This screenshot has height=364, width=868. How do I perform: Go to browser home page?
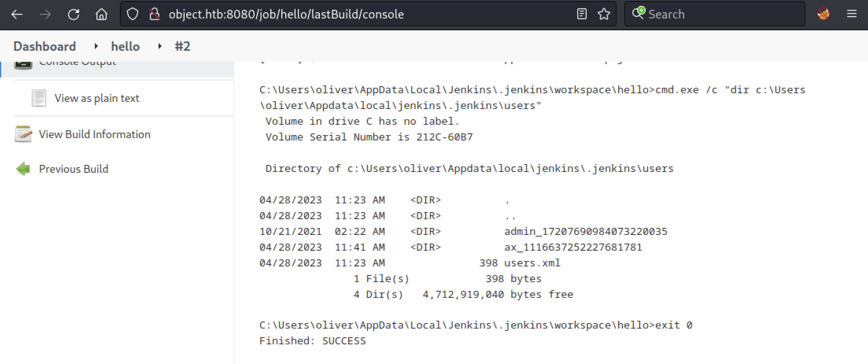pyautogui.click(x=102, y=15)
